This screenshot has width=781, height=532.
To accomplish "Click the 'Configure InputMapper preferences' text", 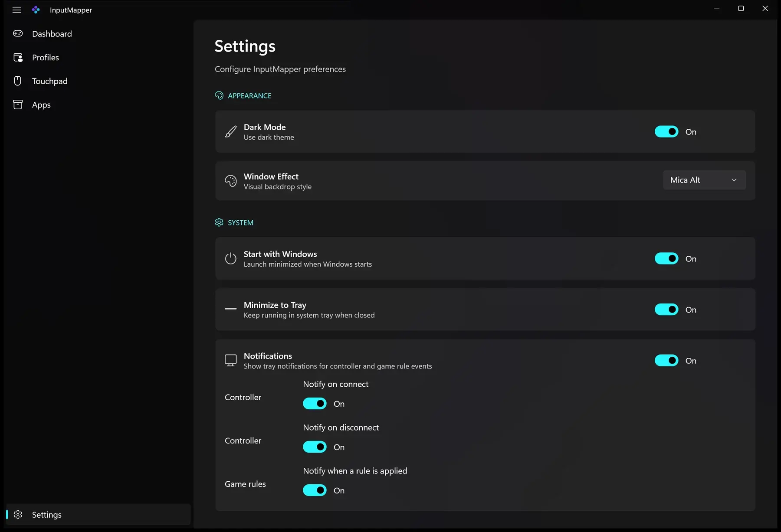I will click(x=280, y=69).
